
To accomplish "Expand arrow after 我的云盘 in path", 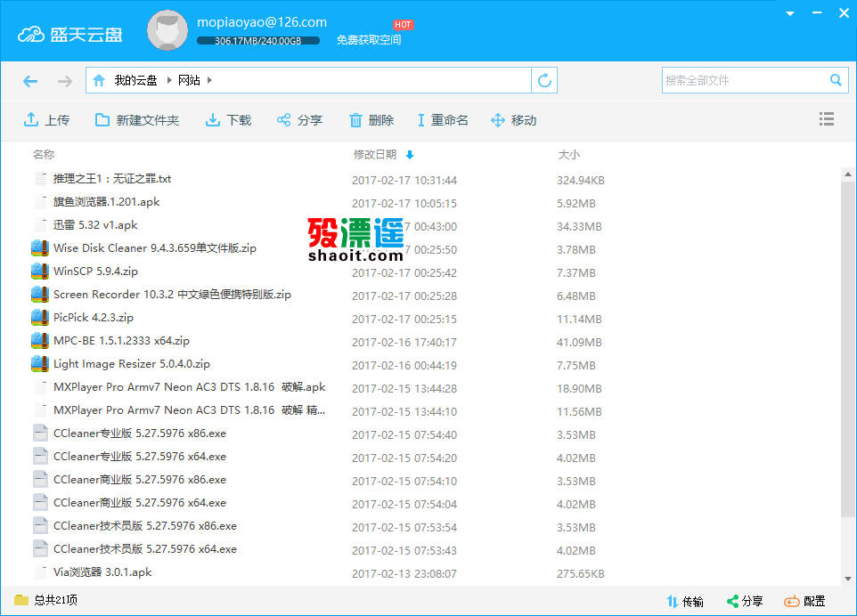I will click(x=169, y=80).
